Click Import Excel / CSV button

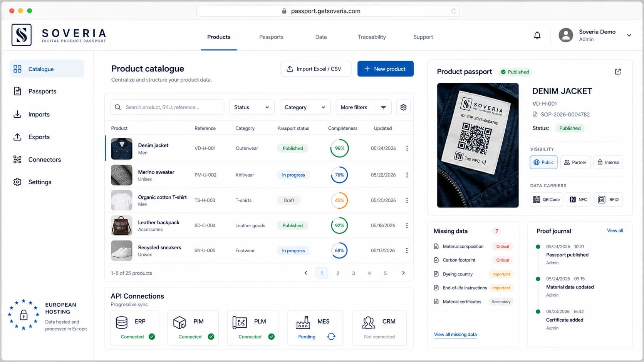316,69
